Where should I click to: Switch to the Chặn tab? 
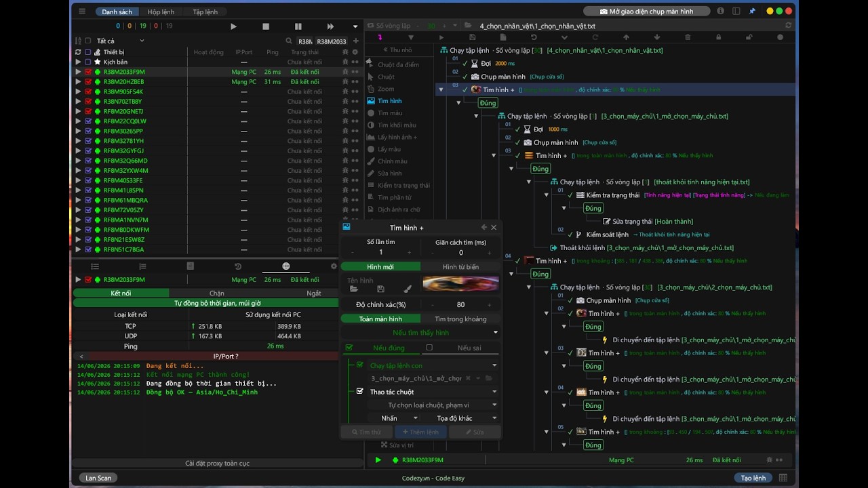217,293
